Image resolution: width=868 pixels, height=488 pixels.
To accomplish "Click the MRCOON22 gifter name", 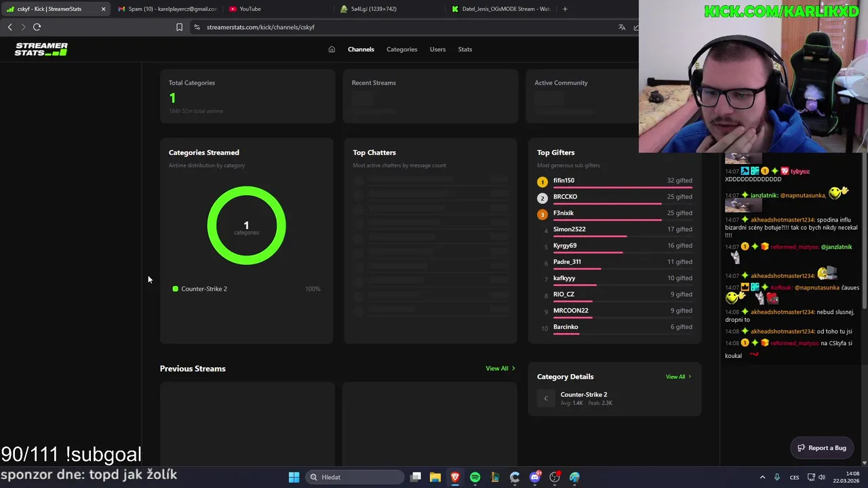I will [x=570, y=310].
